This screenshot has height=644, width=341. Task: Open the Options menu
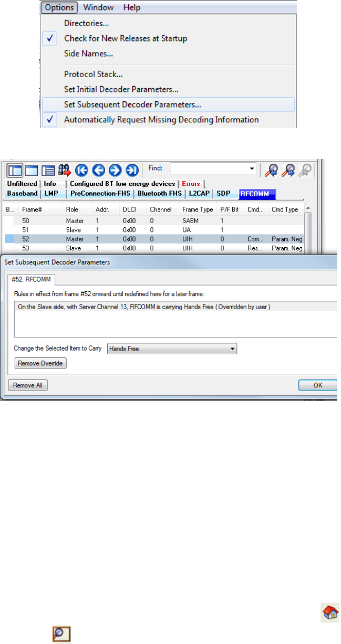tap(60, 8)
